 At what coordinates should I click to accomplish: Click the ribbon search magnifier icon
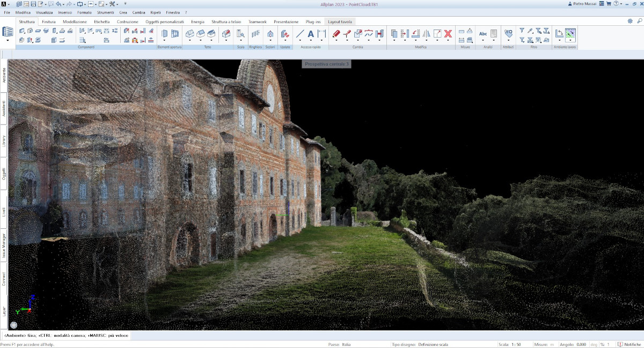point(639,21)
